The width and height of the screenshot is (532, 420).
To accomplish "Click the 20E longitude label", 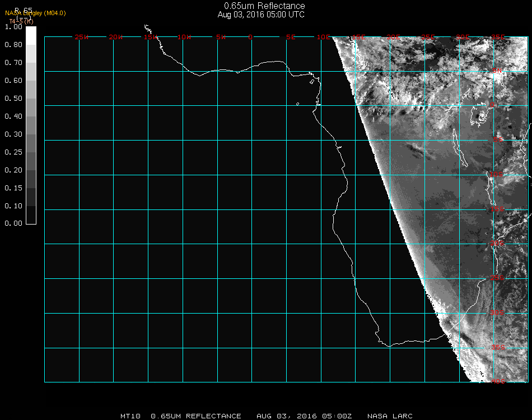I will (x=393, y=37).
